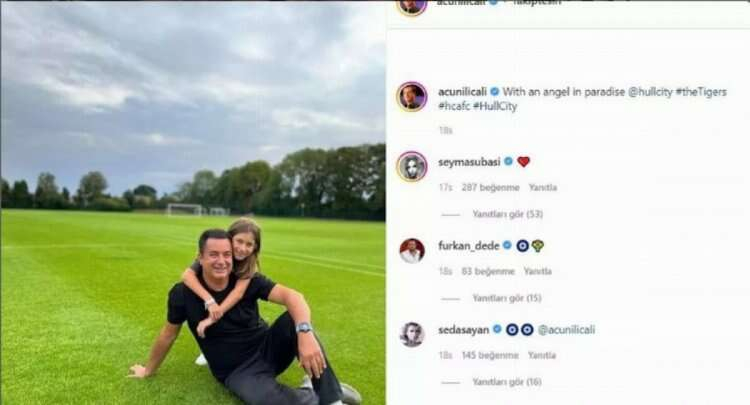Screen dimensions: 750x405
Task: Expand replies under furkan_dede comment (15)
Action: pyautogui.click(x=507, y=298)
